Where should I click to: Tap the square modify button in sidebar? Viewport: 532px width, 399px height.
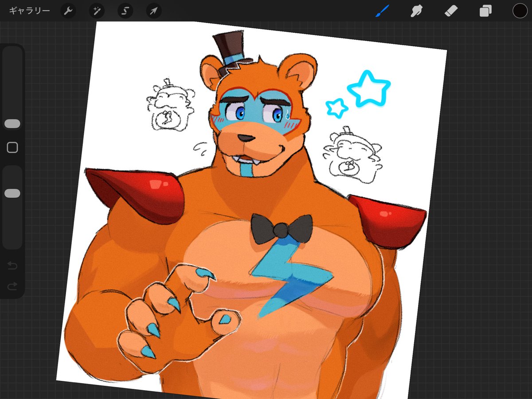point(12,148)
